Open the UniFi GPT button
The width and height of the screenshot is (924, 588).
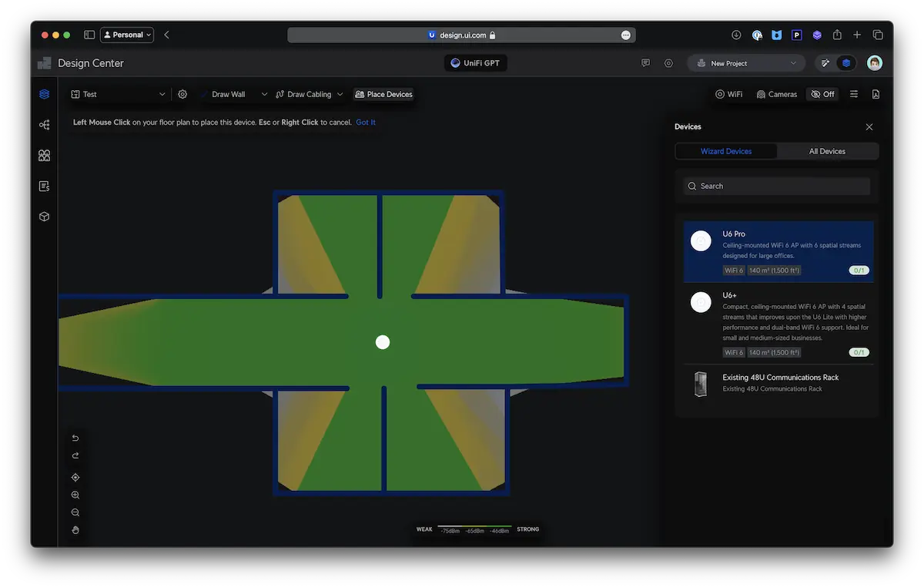[x=476, y=63]
